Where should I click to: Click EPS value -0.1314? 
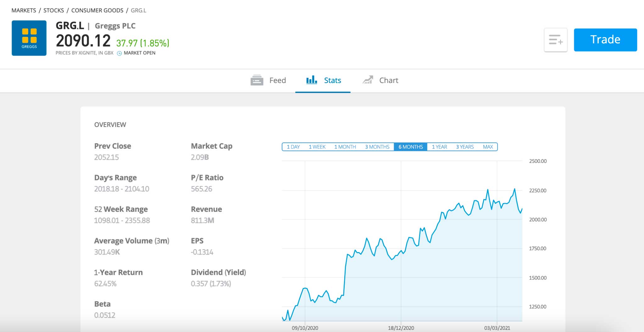(202, 252)
